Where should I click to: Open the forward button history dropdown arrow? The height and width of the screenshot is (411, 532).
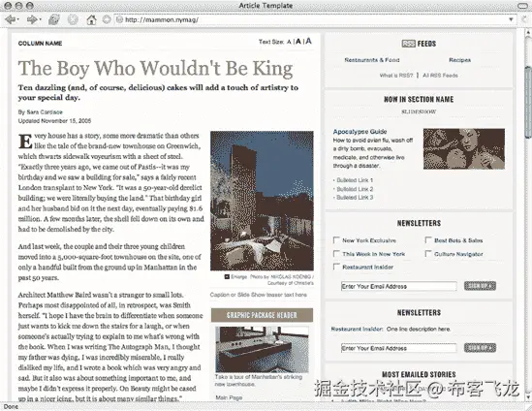[x=40, y=19]
